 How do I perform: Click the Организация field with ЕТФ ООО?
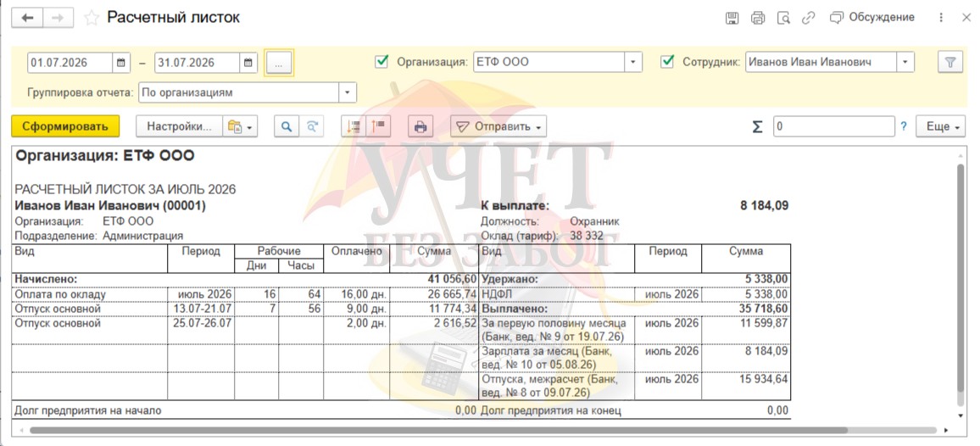(549, 63)
